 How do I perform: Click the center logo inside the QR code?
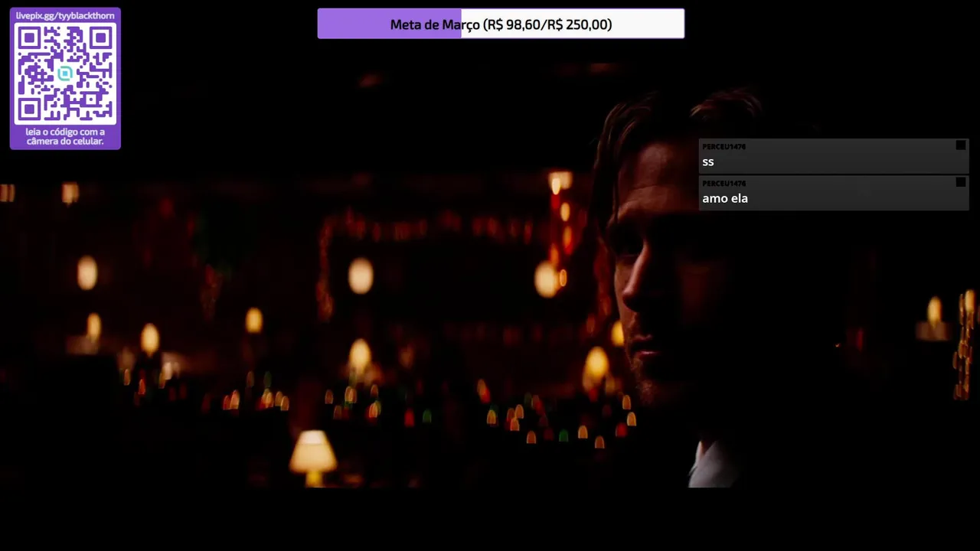point(65,73)
